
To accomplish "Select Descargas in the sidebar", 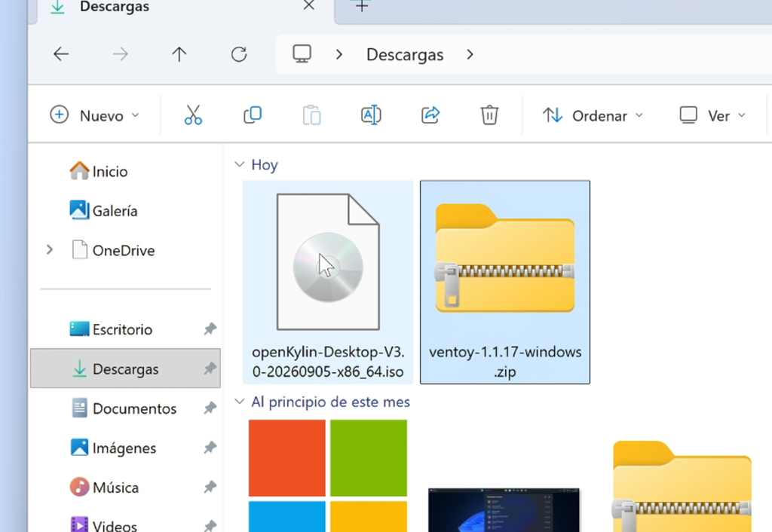I will coord(126,368).
